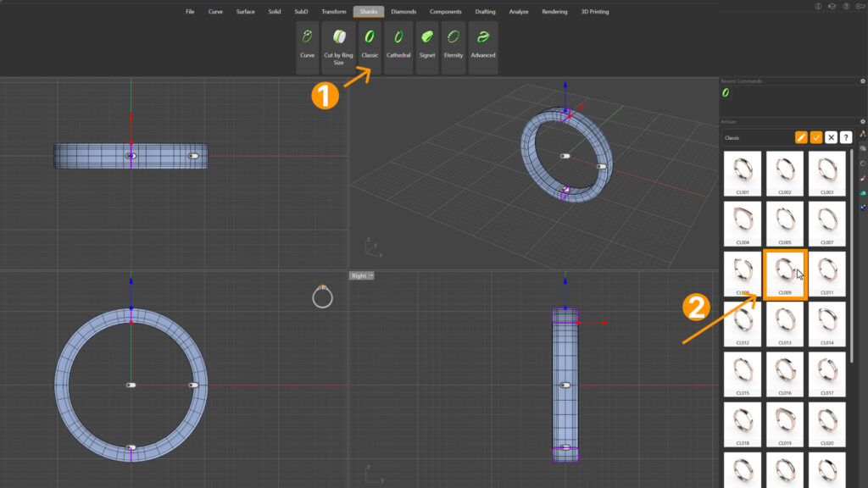Screen dimensions: 868x488
Task: Collapse the Artisan panel
Action: [x=862, y=122]
